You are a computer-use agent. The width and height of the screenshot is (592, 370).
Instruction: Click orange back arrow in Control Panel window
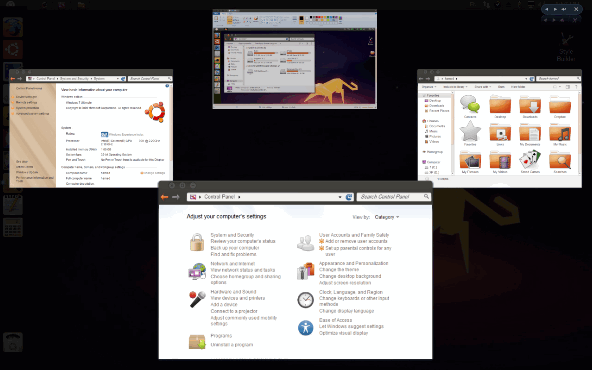(x=164, y=197)
